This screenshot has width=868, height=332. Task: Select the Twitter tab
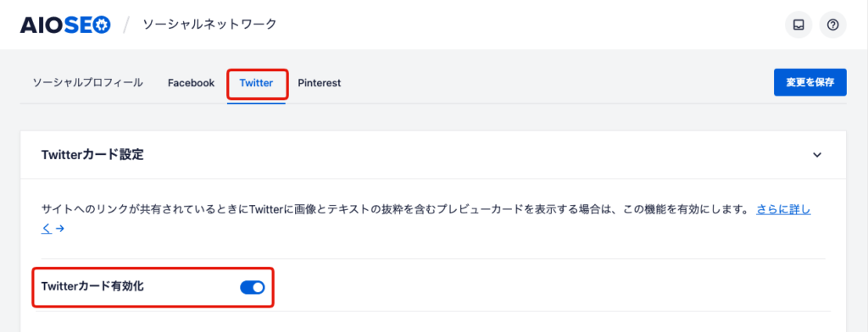point(256,83)
